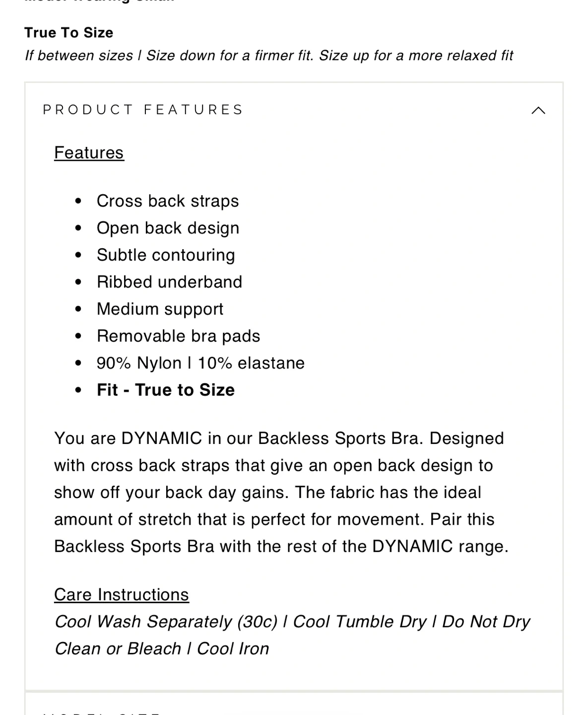Screen dimensions: 588x715
Task: Tap the "Cool Tumble Dry" care instruction
Action: [359, 622]
